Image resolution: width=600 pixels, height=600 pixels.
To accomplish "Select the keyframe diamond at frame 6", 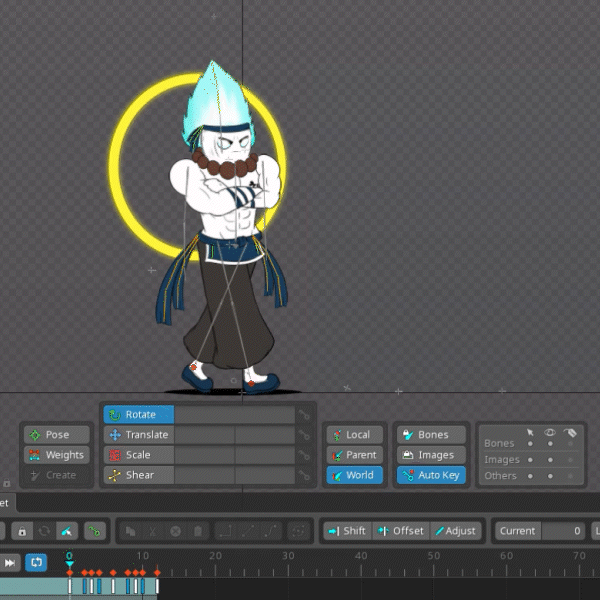I will pyautogui.click(x=113, y=573).
